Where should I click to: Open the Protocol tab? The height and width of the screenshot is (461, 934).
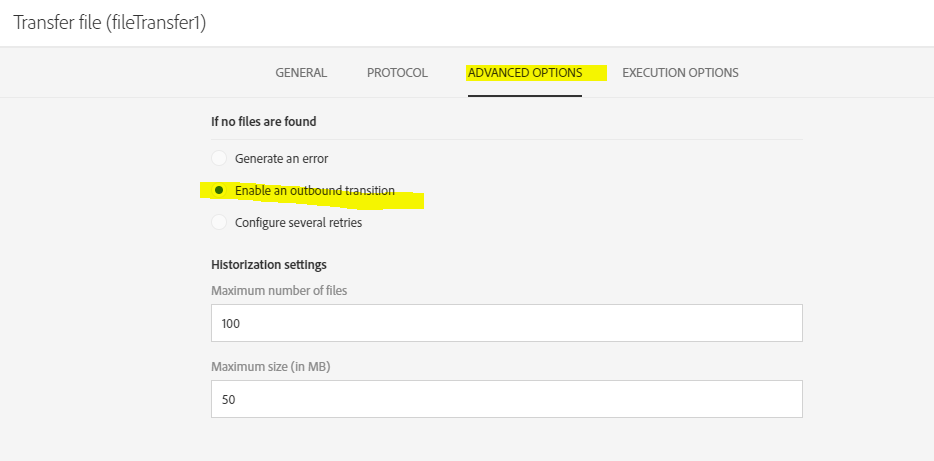click(x=397, y=73)
